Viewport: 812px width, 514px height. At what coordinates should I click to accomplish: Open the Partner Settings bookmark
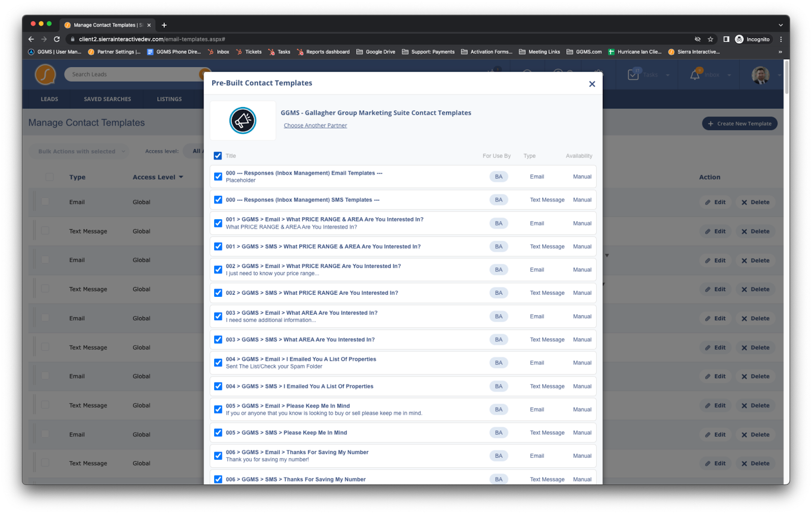click(114, 52)
